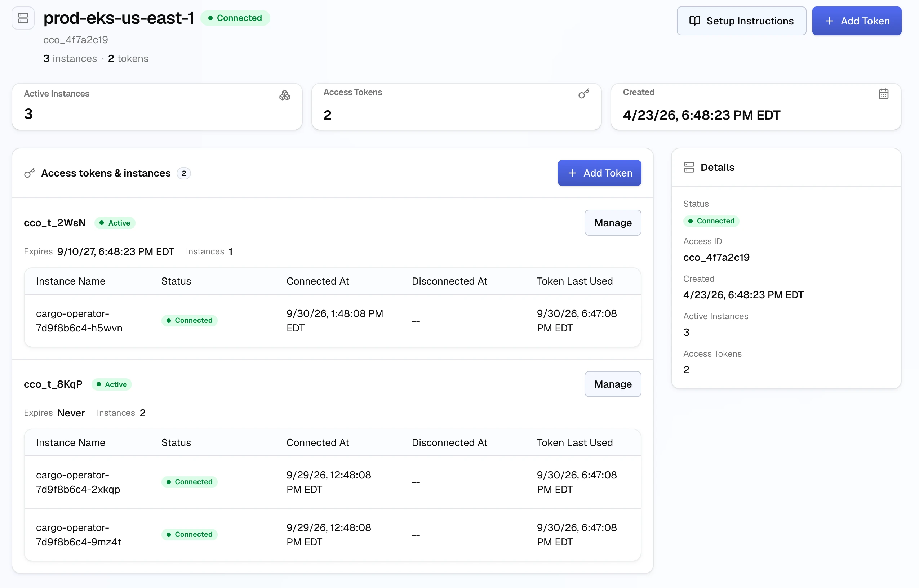The width and height of the screenshot is (919, 588).
Task: Select instance cargo-operator-7d9f8b6c4-2xkqp
Action: click(x=78, y=482)
